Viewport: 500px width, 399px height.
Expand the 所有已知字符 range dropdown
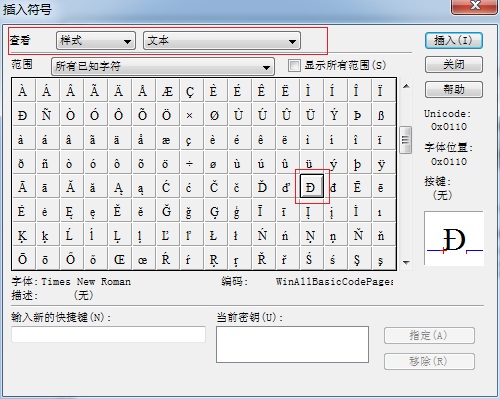tap(163, 66)
